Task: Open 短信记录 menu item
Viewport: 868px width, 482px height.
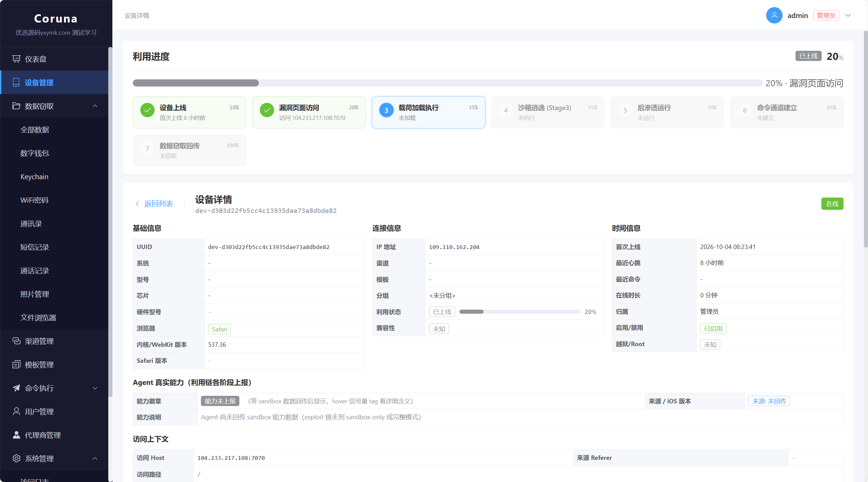Action: coord(54,247)
